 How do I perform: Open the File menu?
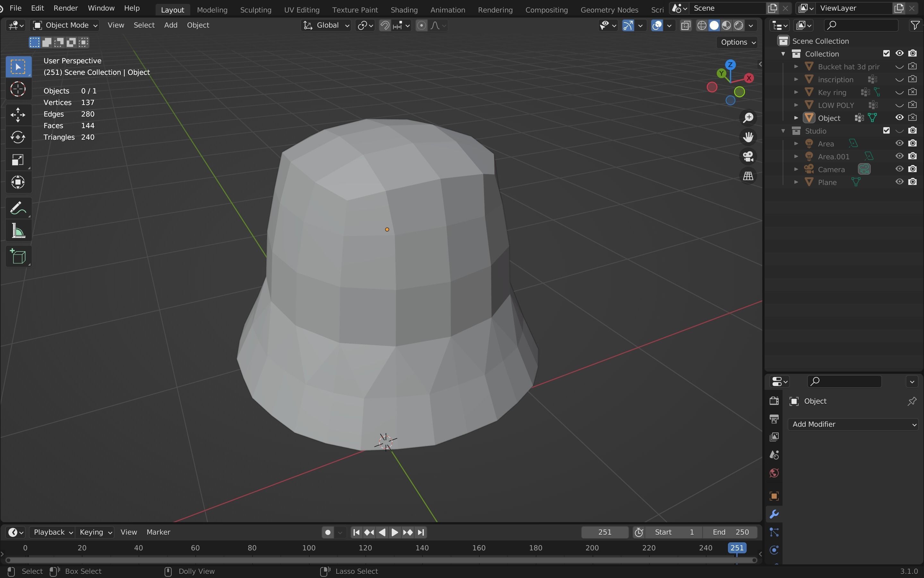(15, 8)
